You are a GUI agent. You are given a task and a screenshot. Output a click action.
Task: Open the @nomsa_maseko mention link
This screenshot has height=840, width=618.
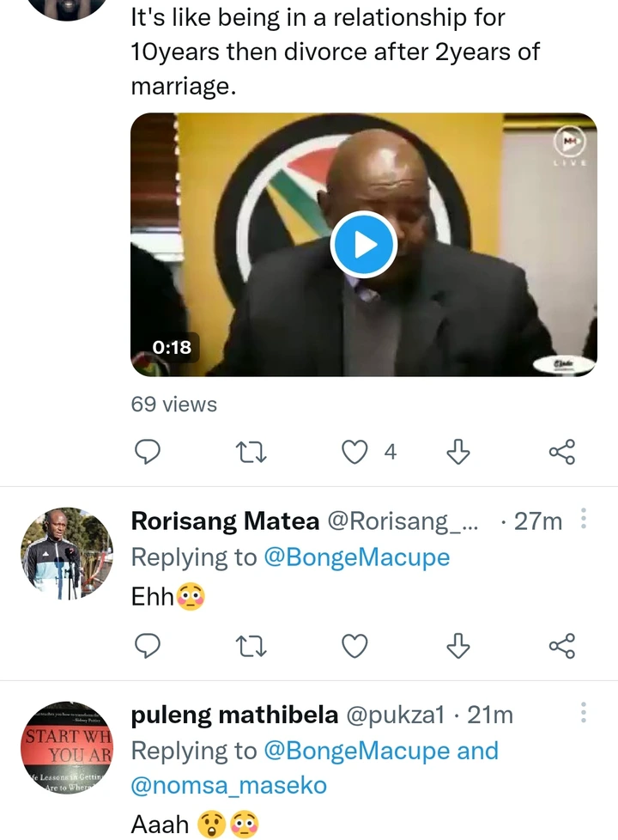(x=228, y=785)
